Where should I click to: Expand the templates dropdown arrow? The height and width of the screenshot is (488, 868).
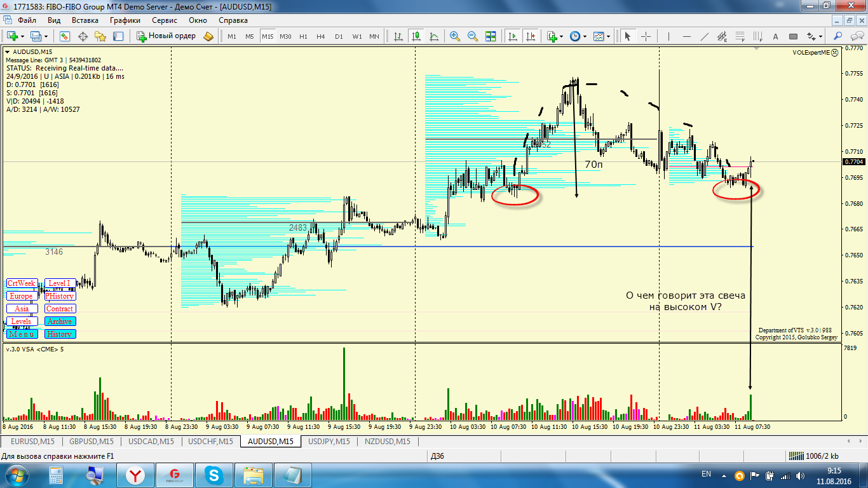click(608, 36)
